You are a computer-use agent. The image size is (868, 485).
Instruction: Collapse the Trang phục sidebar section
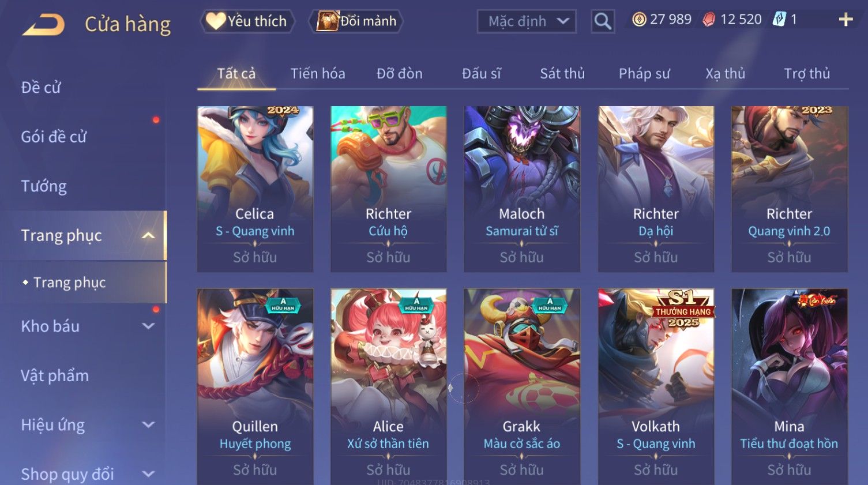[x=148, y=235]
